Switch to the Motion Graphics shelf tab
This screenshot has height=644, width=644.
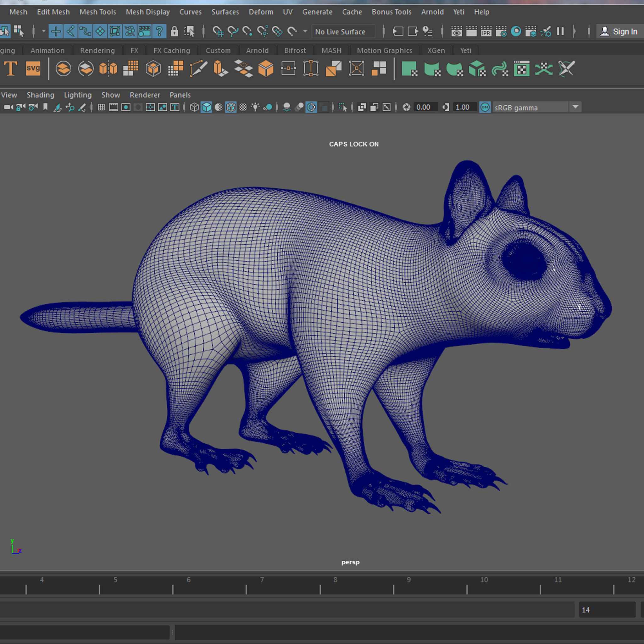coord(384,51)
